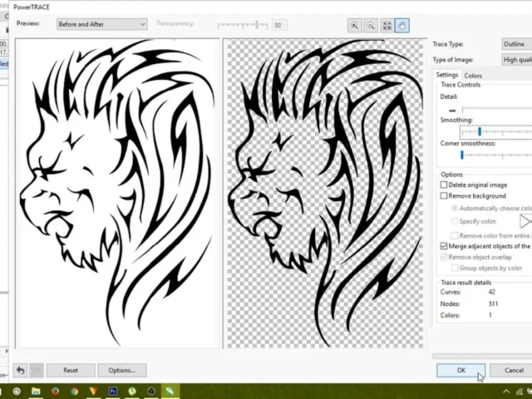The height and width of the screenshot is (399, 532).
Task: Switch to the Colors tab
Action: pyautogui.click(x=473, y=76)
